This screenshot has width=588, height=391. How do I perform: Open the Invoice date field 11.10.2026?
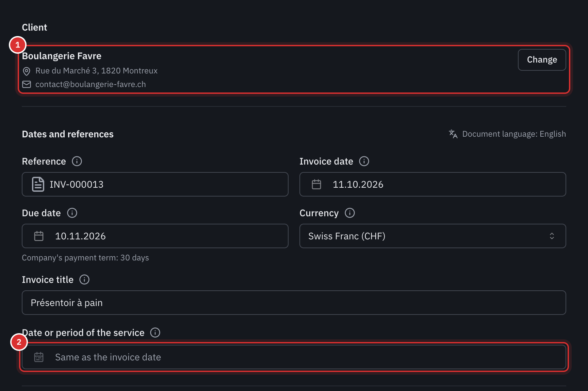pos(432,184)
